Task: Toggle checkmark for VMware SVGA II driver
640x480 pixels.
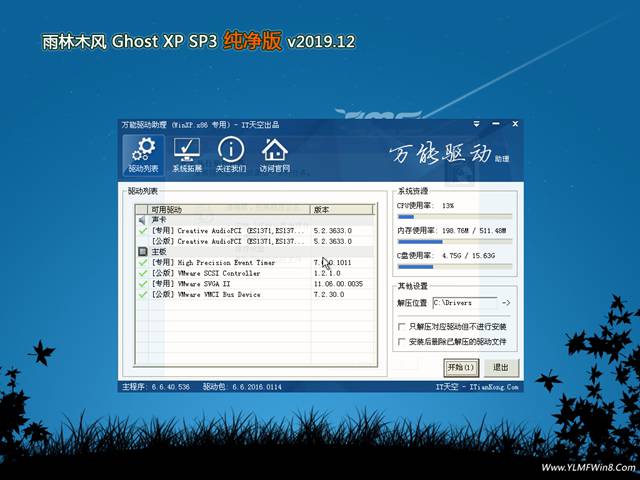Action: pyautogui.click(x=143, y=284)
